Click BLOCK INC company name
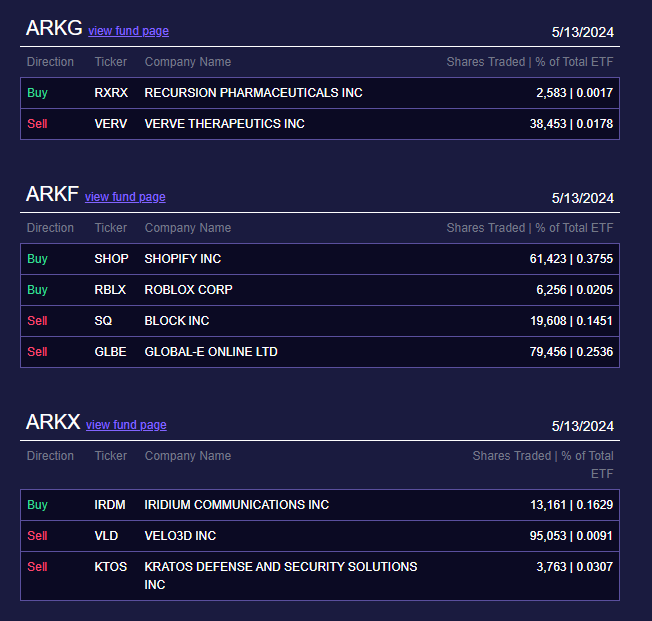This screenshot has width=652, height=621. (177, 321)
